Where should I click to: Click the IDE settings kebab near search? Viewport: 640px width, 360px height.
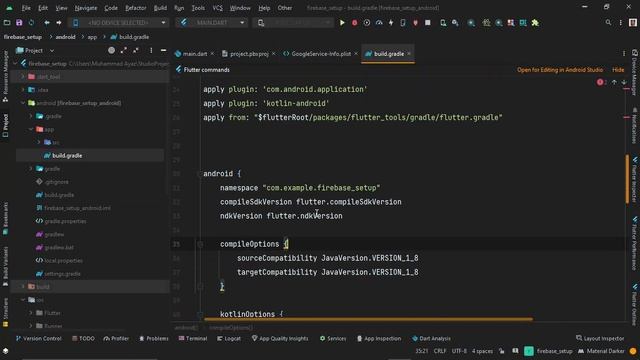point(620,23)
